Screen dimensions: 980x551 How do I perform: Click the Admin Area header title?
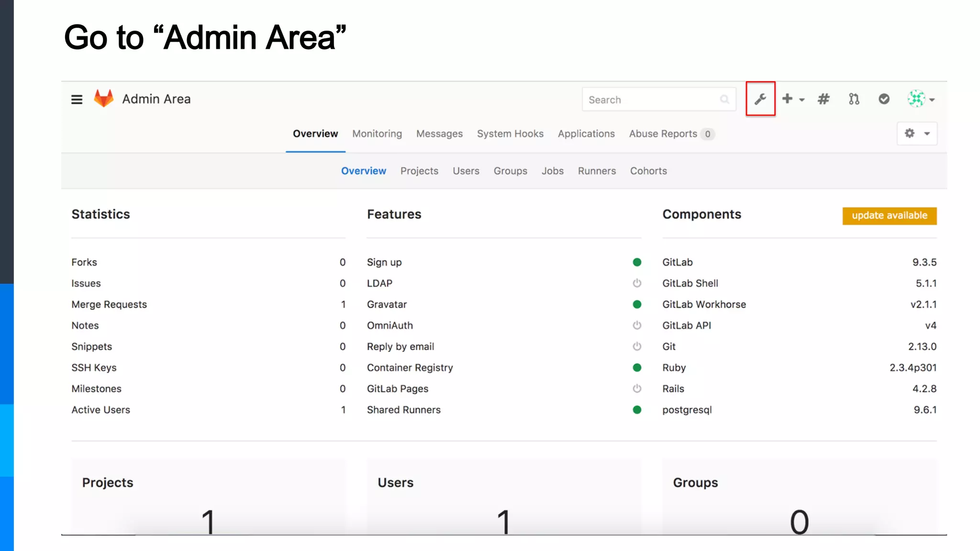click(156, 99)
